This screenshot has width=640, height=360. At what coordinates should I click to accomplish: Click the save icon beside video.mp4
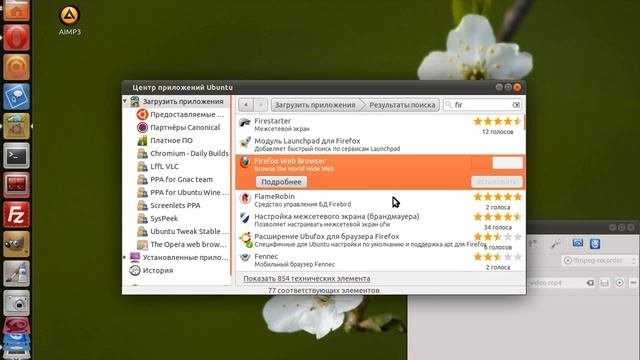click(604, 283)
